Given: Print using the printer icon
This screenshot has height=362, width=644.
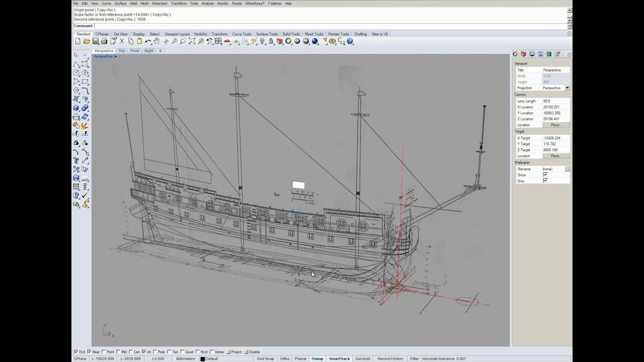Looking at the screenshot, I should coord(104,41).
